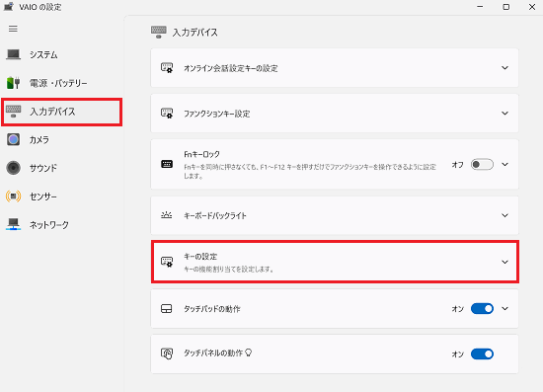Click the Fnキーロック title text
Viewport: 543px width, 392px height.
(x=201, y=154)
